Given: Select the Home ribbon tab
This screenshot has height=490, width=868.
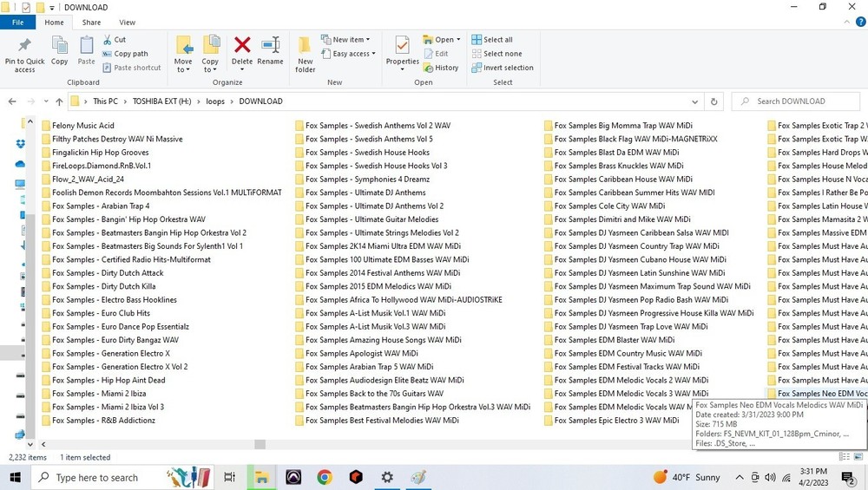Looking at the screenshot, I should click(x=54, y=23).
